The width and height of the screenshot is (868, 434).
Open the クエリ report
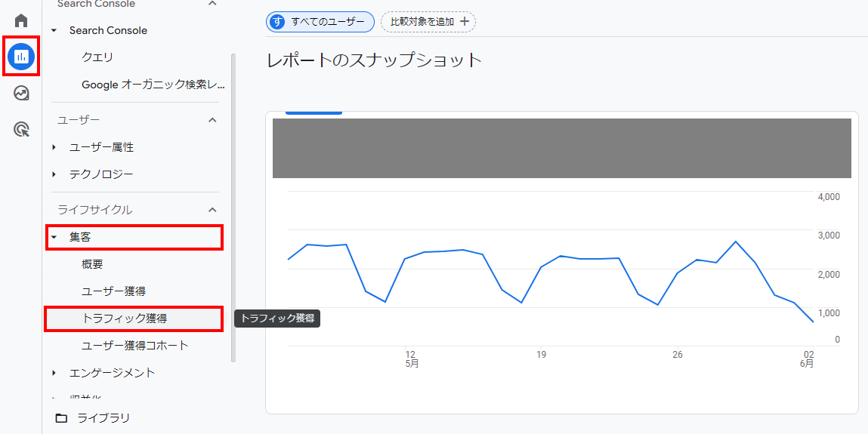pos(97,57)
